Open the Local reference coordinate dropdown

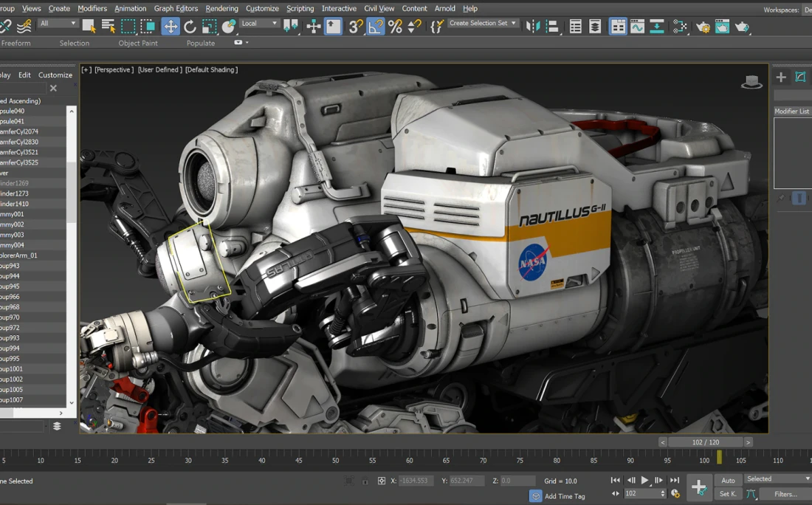(259, 24)
